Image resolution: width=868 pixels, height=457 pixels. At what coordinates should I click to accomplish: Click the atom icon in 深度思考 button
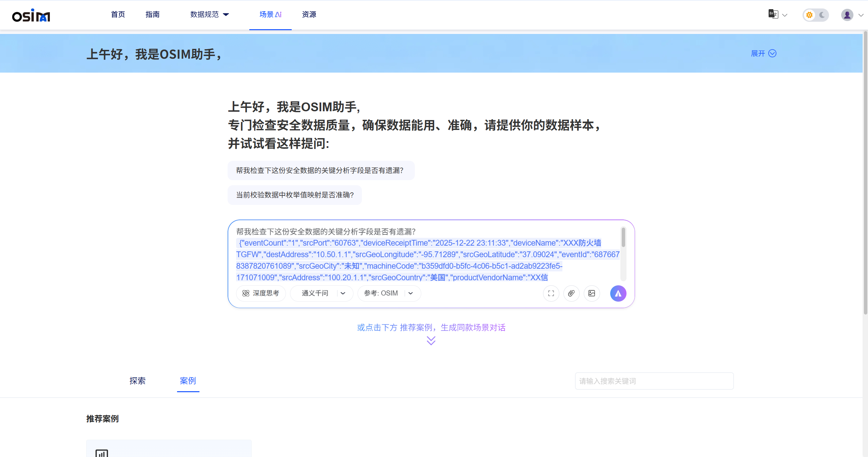click(246, 293)
